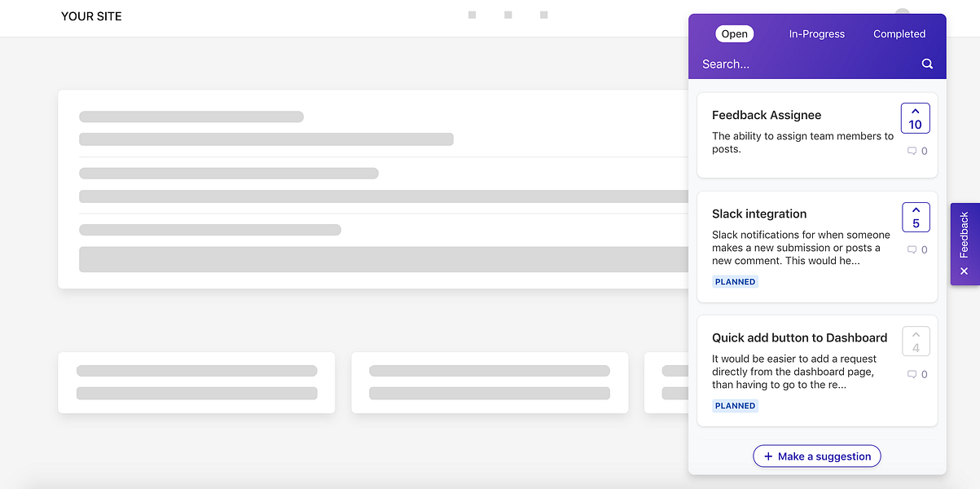Switch to the In-Progress tab
Image resolution: width=980 pixels, height=489 pixels.
pos(816,34)
